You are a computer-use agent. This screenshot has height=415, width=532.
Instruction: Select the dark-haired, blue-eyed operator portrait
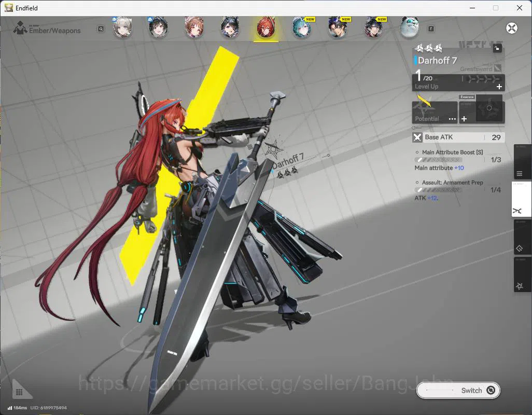click(230, 27)
